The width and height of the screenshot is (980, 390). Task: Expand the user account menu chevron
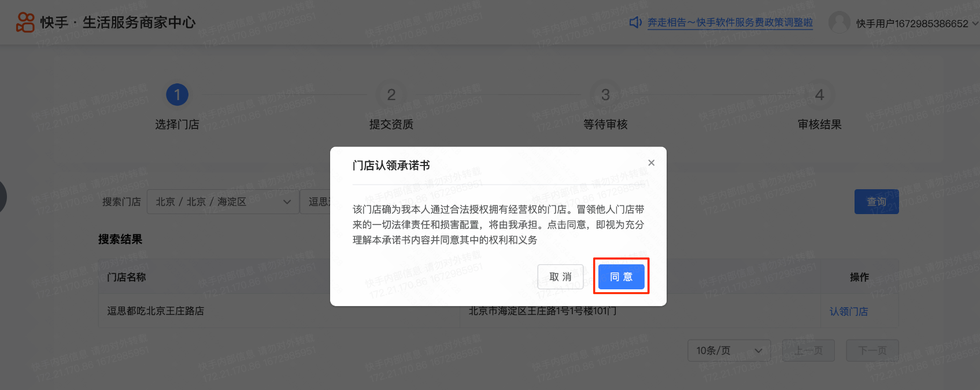tap(975, 24)
